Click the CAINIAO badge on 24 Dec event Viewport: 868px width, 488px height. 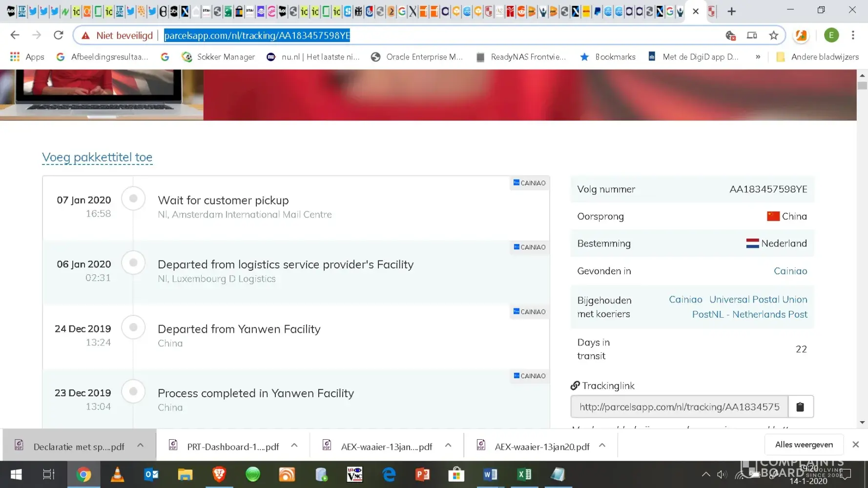[x=530, y=311]
